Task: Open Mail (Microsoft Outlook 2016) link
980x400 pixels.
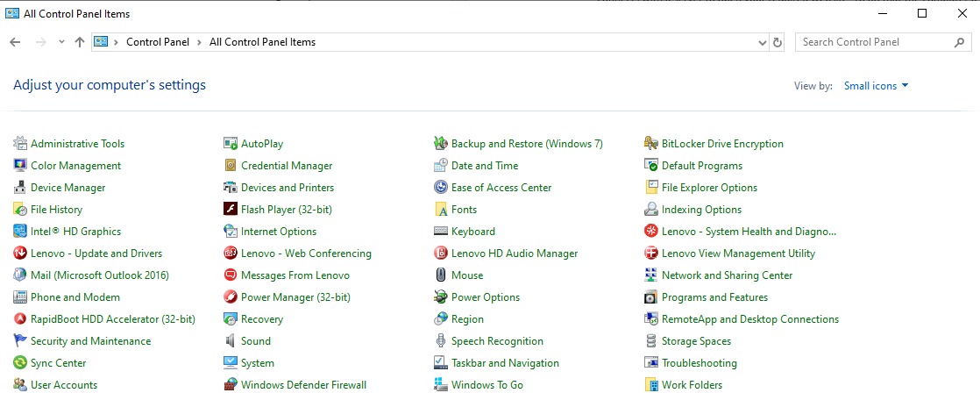Action: tap(100, 275)
